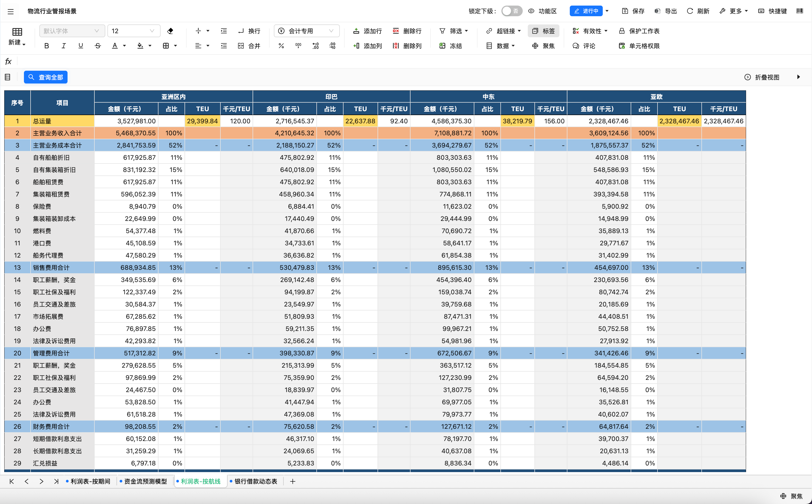
Task: Click the eraser clear-format icon
Action: [170, 31]
